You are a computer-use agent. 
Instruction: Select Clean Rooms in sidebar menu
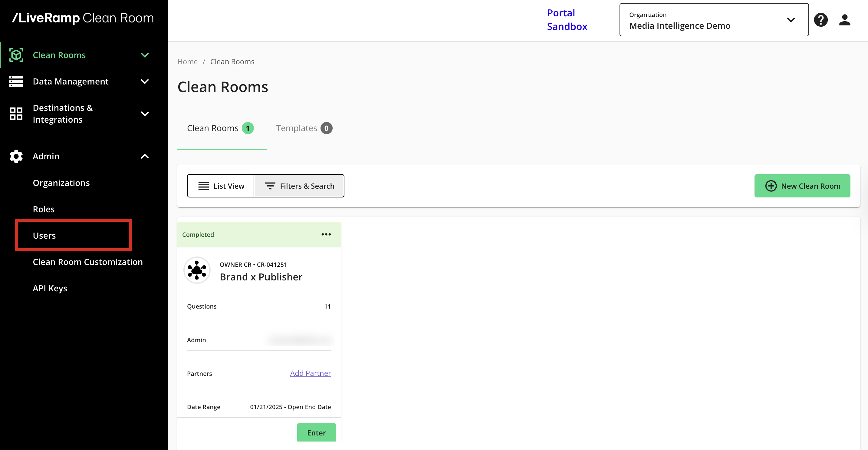click(59, 55)
